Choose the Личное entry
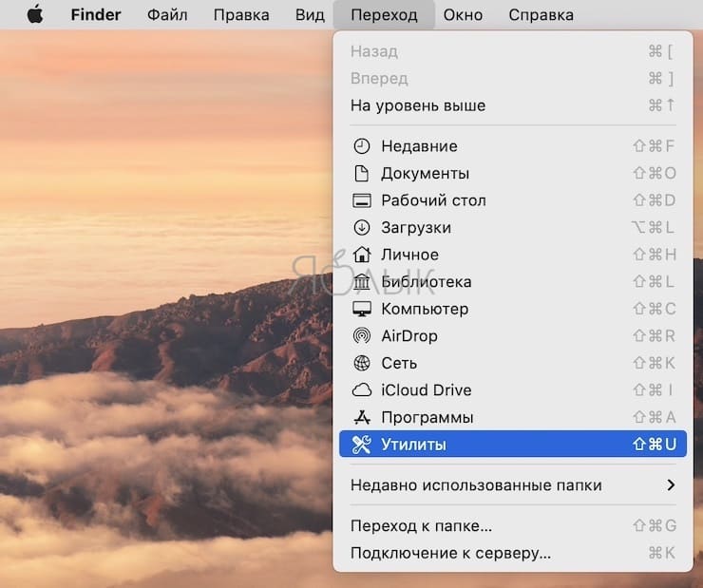The height and width of the screenshot is (588, 703). tap(513, 255)
